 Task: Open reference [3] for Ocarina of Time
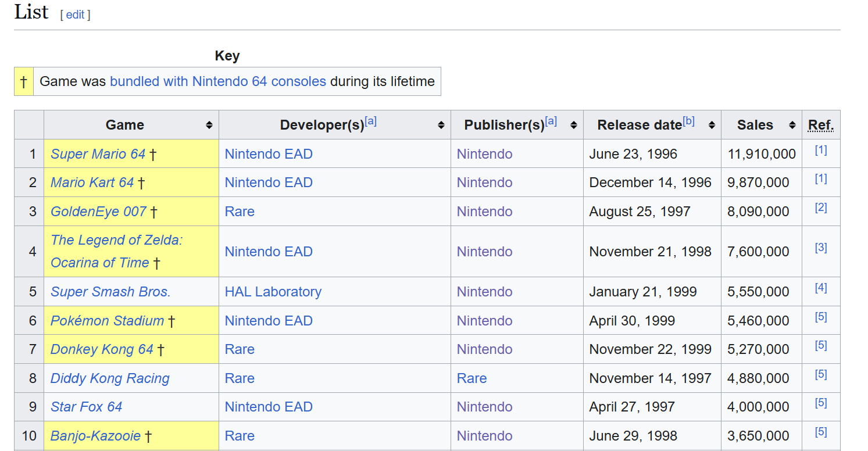[x=821, y=248]
